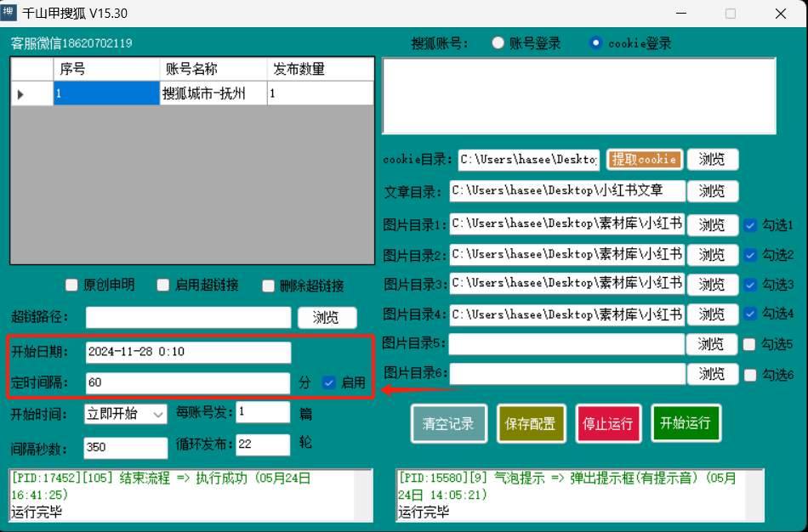
Task: Click the 图片目录4 path field
Action: click(567, 314)
